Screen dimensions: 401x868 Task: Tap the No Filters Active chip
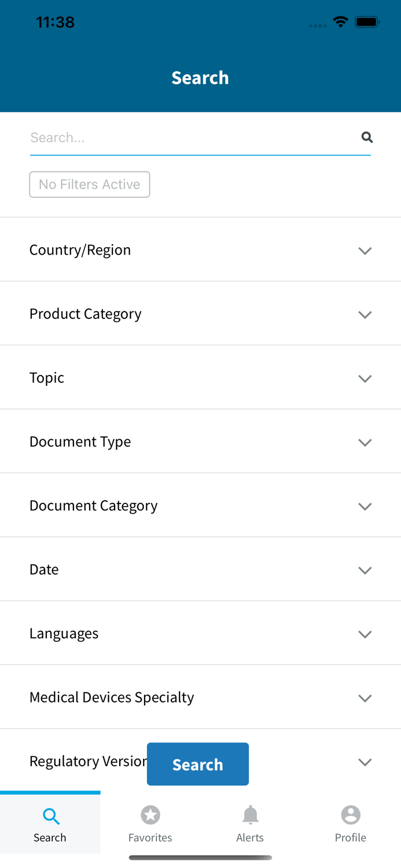pos(90,184)
